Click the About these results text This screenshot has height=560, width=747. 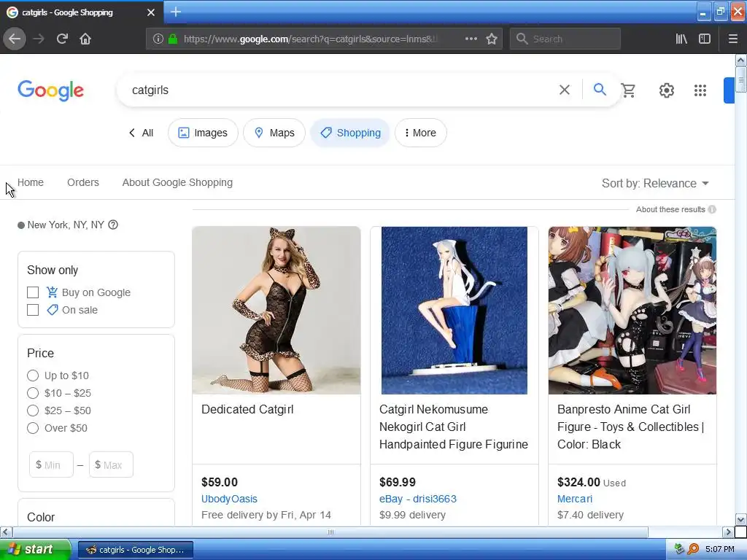(x=670, y=209)
